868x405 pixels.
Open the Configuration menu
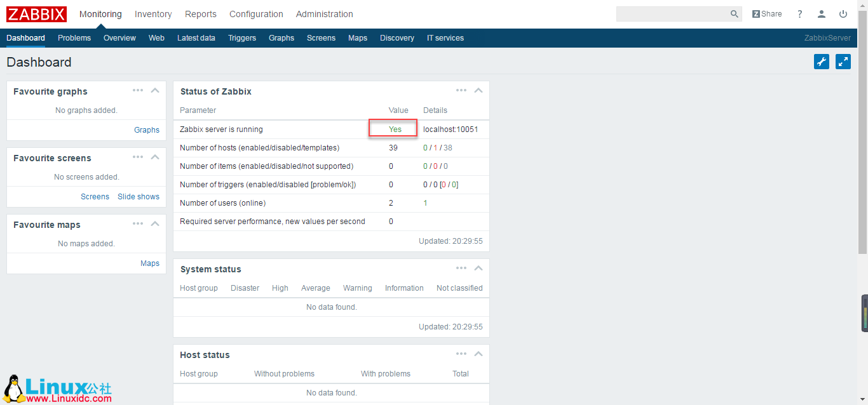(x=256, y=13)
